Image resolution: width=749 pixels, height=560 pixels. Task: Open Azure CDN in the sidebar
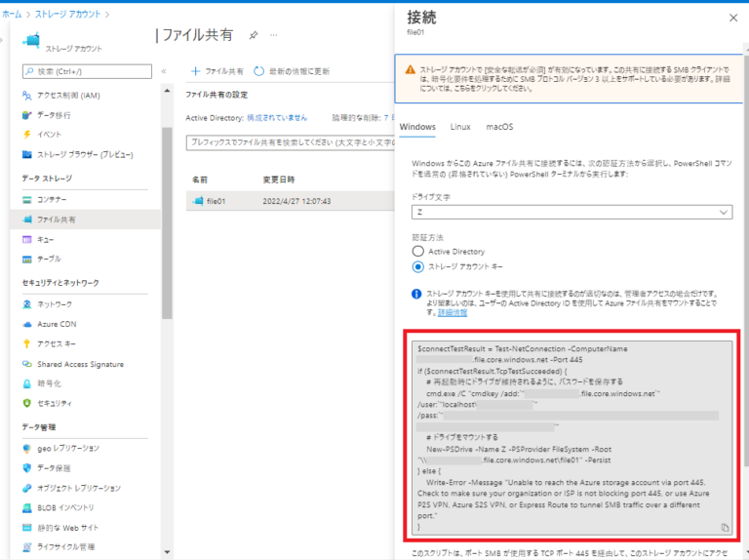(x=57, y=324)
